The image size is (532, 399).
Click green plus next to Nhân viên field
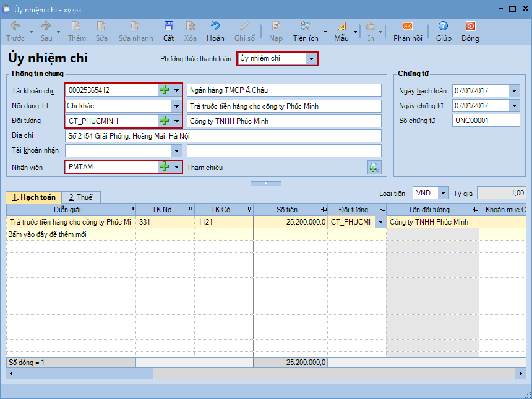pyautogui.click(x=164, y=166)
